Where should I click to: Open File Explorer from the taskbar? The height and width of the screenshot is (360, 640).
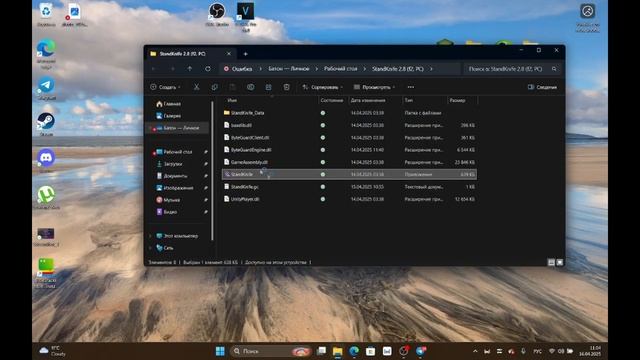coord(338,351)
